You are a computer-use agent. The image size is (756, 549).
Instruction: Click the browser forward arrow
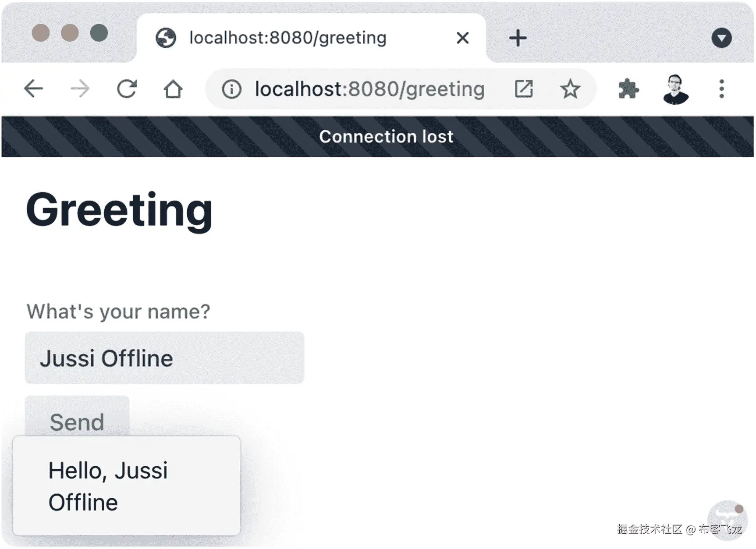pos(80,89)
